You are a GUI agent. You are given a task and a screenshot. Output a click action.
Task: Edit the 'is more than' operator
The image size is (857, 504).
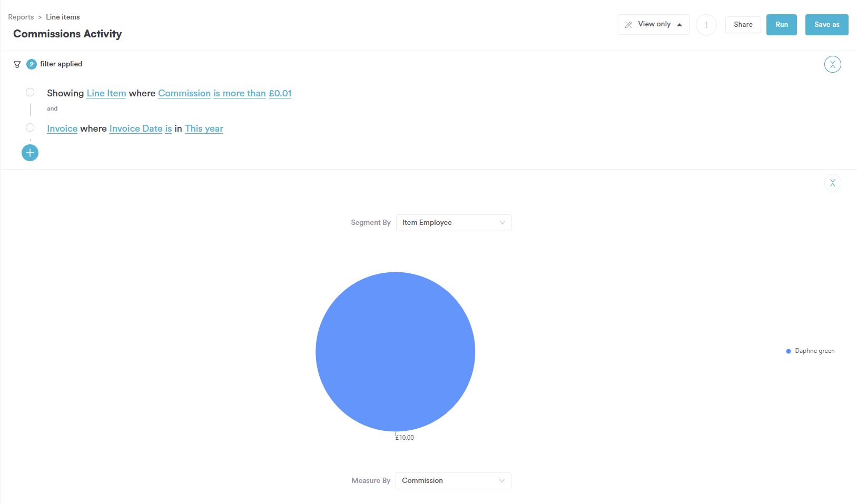coord(240,93)
